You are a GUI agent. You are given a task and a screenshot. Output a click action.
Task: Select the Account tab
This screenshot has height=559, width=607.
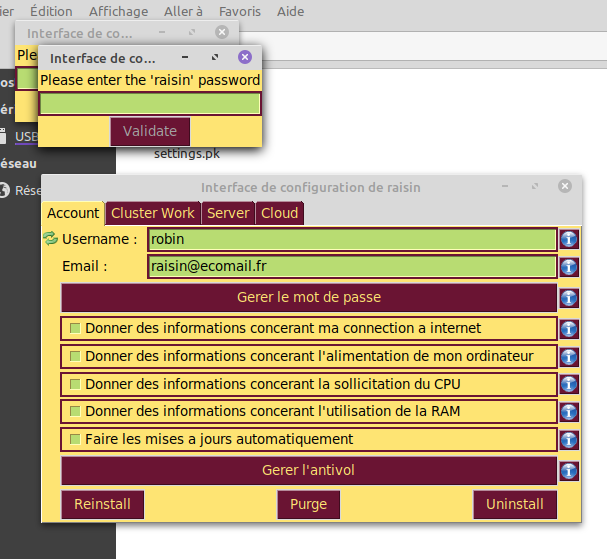point(73,213)
